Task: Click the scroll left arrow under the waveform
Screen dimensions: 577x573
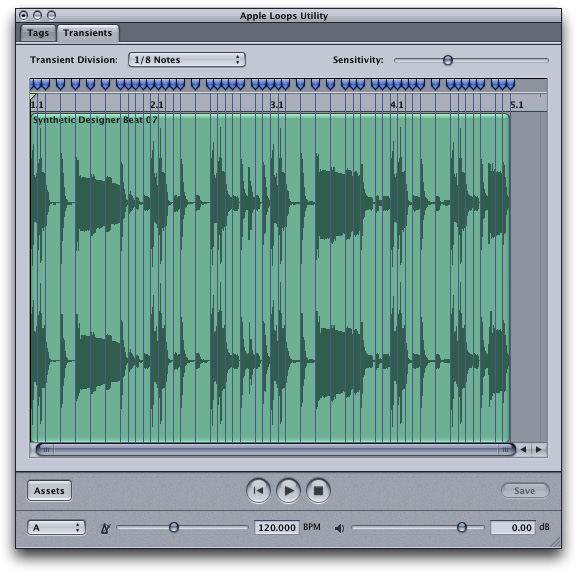Action: 523,449
